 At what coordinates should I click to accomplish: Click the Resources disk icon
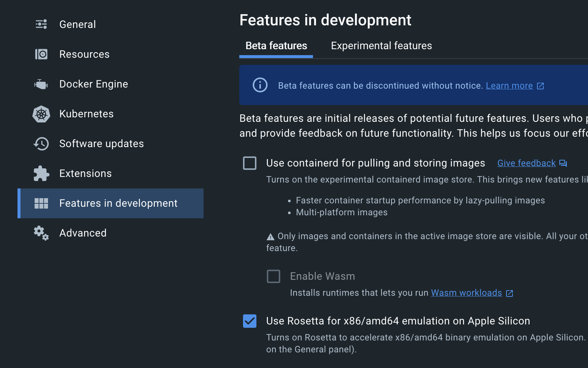(x=41, y=54)
